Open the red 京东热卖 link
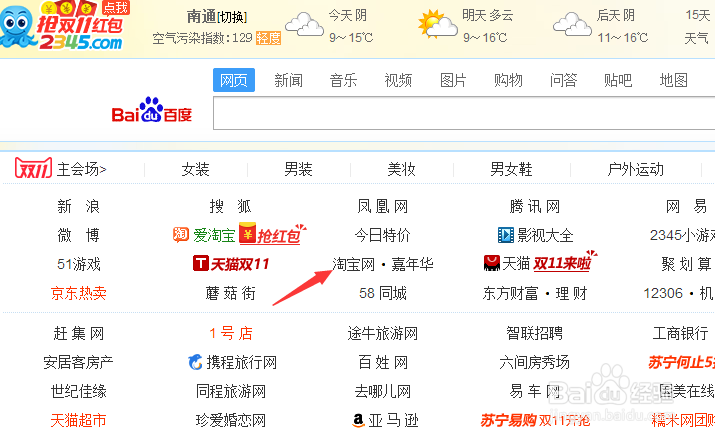 pyautogui.click(x=78, y=293)
